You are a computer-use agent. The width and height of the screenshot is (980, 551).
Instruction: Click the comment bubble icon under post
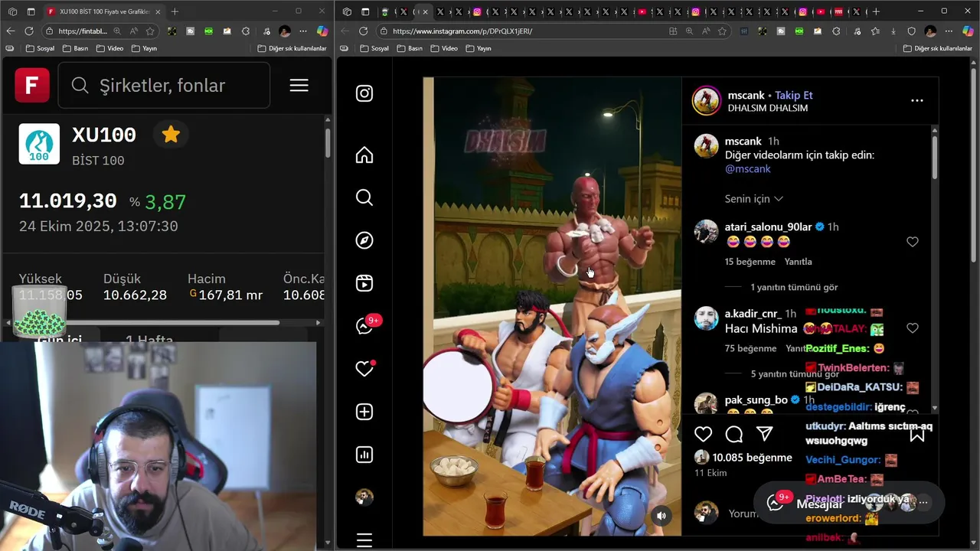point(733,435)
